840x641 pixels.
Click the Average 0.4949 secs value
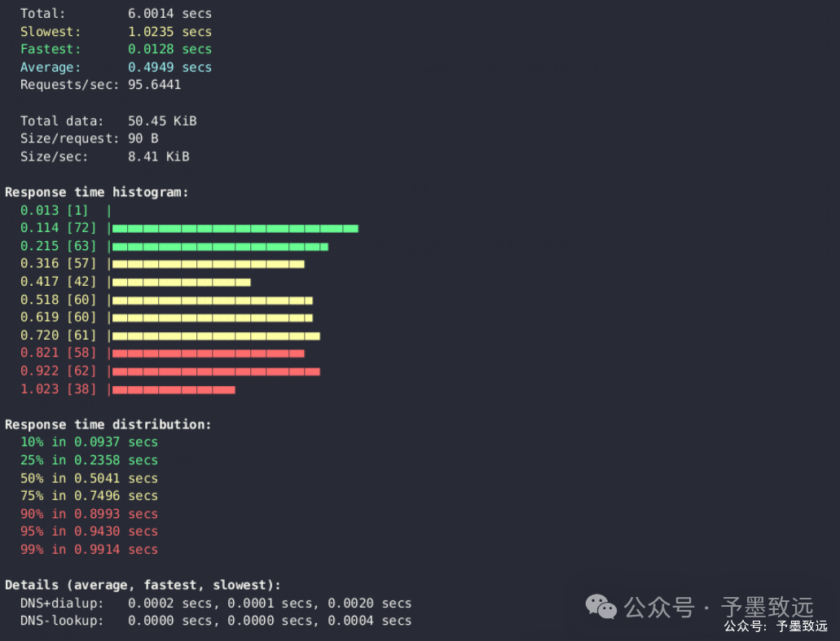coord(169,68)
